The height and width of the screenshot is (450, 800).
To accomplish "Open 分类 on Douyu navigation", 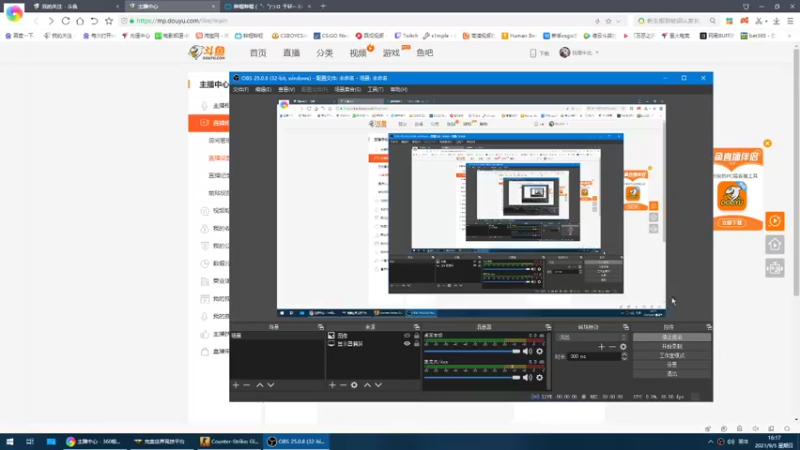I will click(x=324, y=53).
